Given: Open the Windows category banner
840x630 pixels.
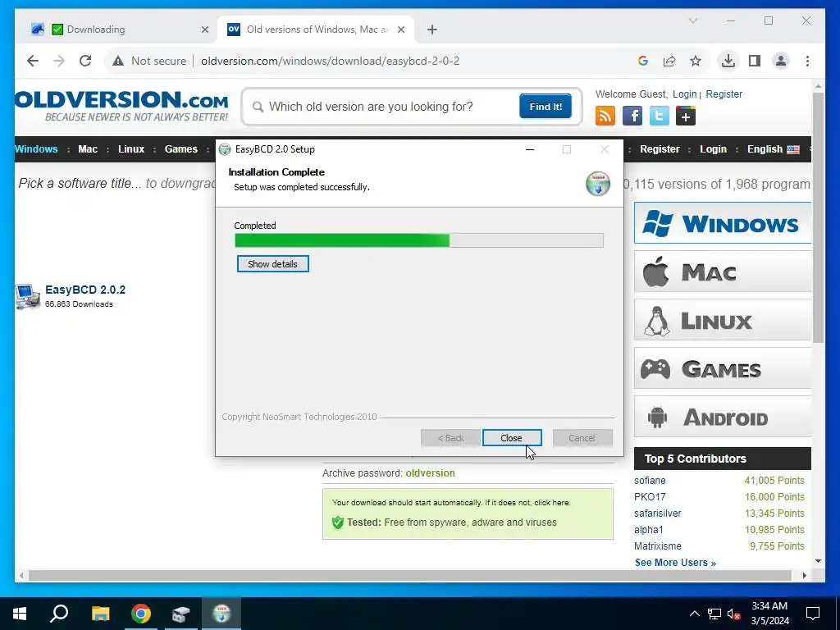Looking at the screenshot, I should pyautogui.click(x=722, y=223).
